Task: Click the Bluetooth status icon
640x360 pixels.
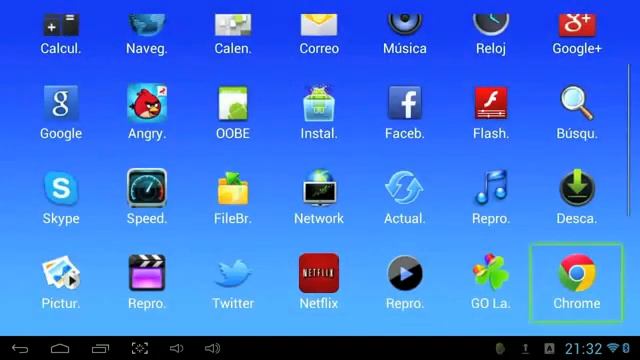Action: [627, 348]
